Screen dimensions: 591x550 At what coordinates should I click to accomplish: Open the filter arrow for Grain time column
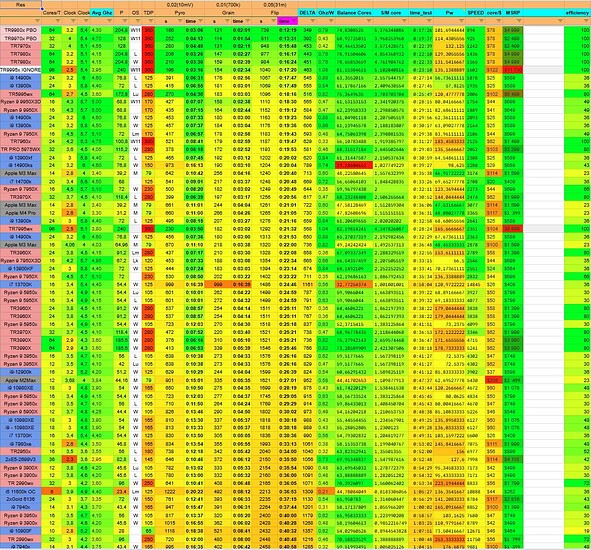(x=248, y=21)
